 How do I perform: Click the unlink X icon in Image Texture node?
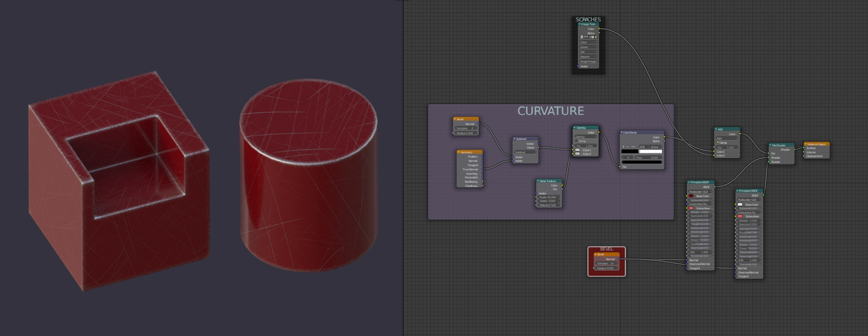pos(595,37)
